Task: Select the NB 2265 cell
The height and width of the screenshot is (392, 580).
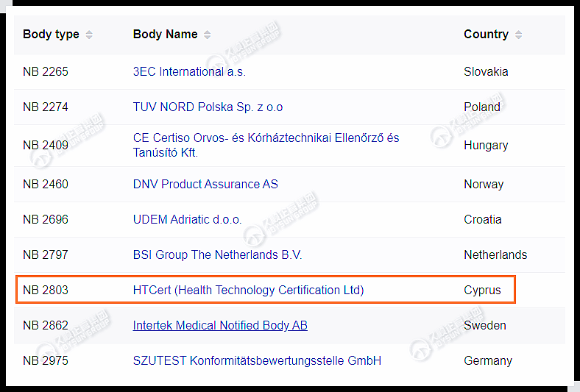Action: tap(46, 71)
